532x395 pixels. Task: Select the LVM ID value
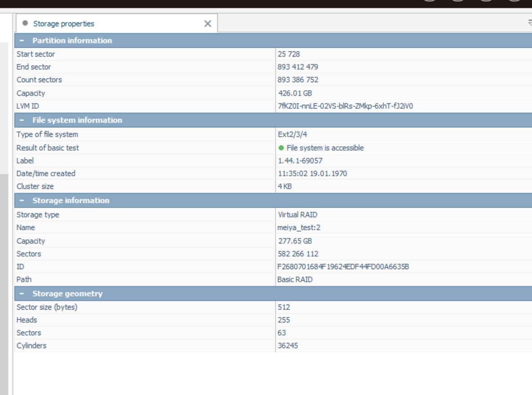click(346, 106)
